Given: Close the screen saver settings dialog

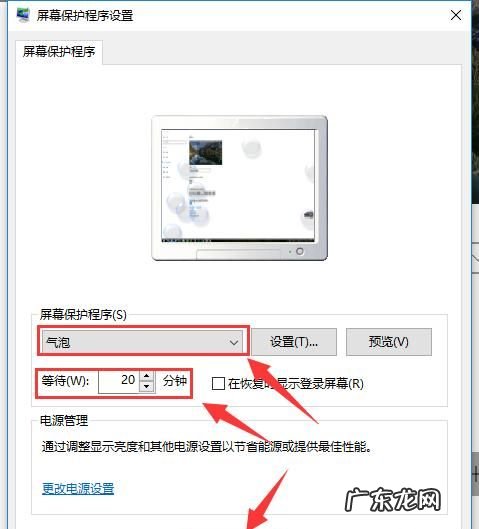Looking at the screenshot, I should (x=456, y=15).
